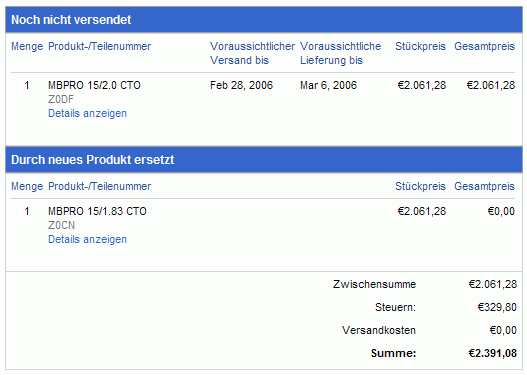Click 'Voraussichtlicher Versand bis' column header
The image size is (527, 375).
click(252, 53)
